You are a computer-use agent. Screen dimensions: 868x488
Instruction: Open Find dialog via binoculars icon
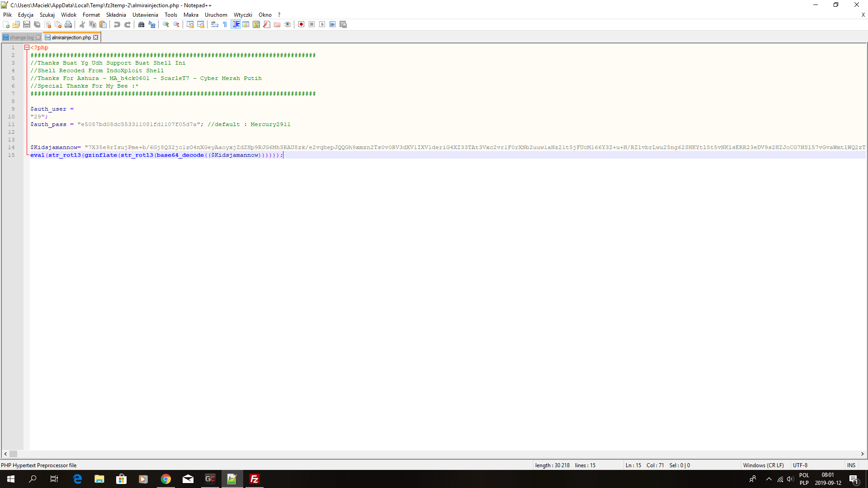pyautogui.click(x=142, y=24)
